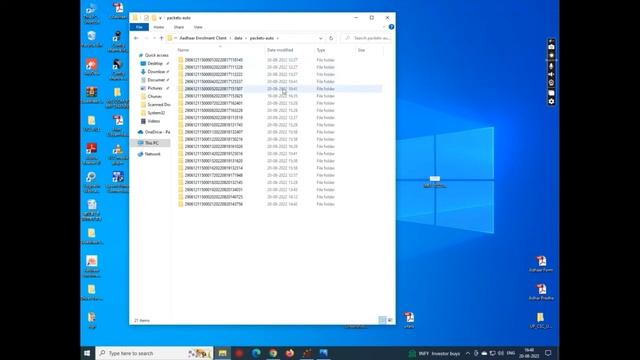This screenshot has height=360, width=640.
Task: Open the Home ribbon tab
Action: coord(159,27)
